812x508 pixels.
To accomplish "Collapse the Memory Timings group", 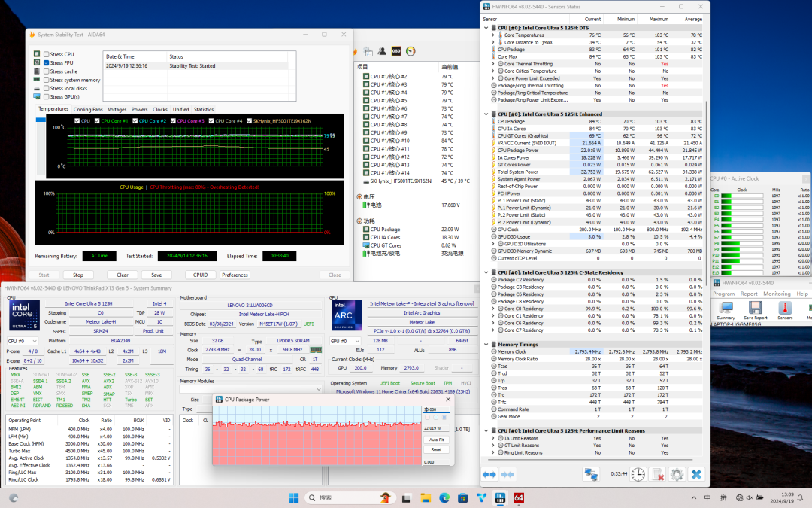I will [486, 345].
